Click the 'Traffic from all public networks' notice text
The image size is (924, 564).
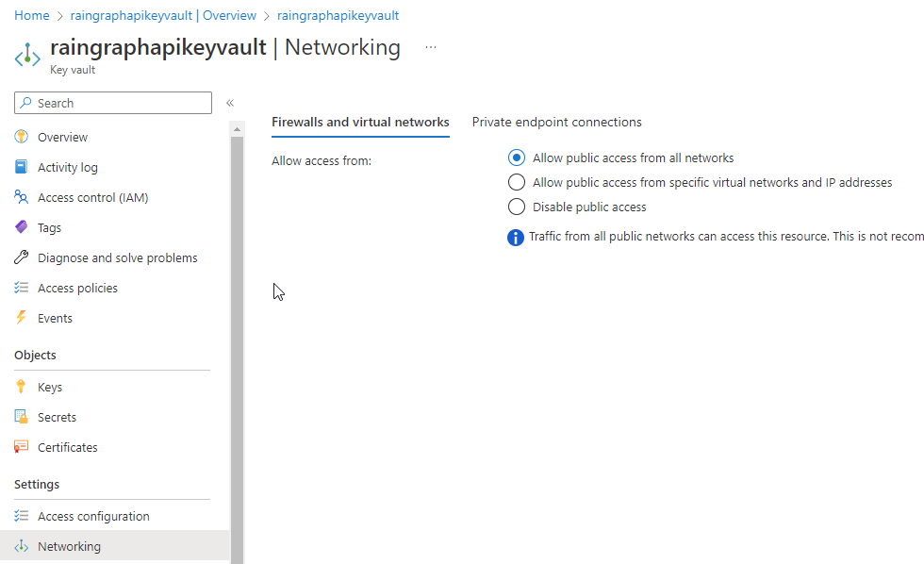[x=726, y=237]
